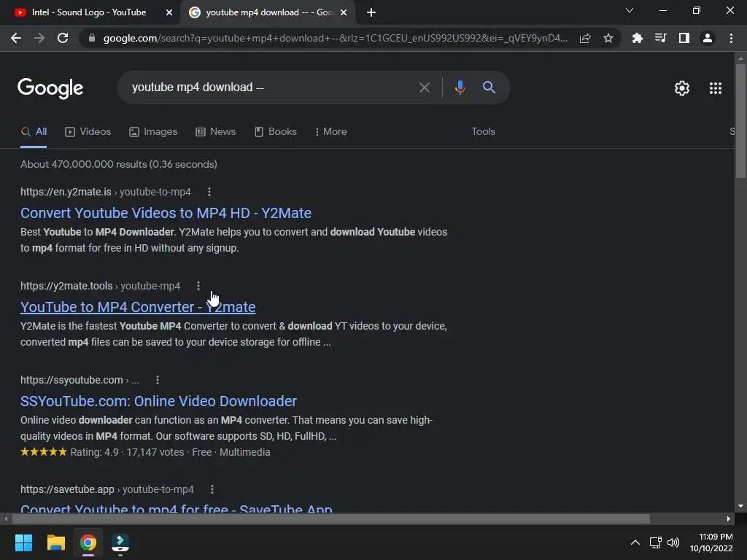Image resolution: width=747 pixels, height=560 pixels.
Task: Switch to the Videos results tab
Action: [x=88, y=131]
